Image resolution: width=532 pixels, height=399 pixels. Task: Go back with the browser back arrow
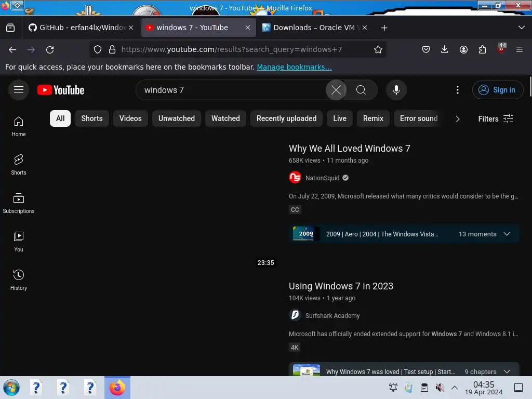click(12, 49)
